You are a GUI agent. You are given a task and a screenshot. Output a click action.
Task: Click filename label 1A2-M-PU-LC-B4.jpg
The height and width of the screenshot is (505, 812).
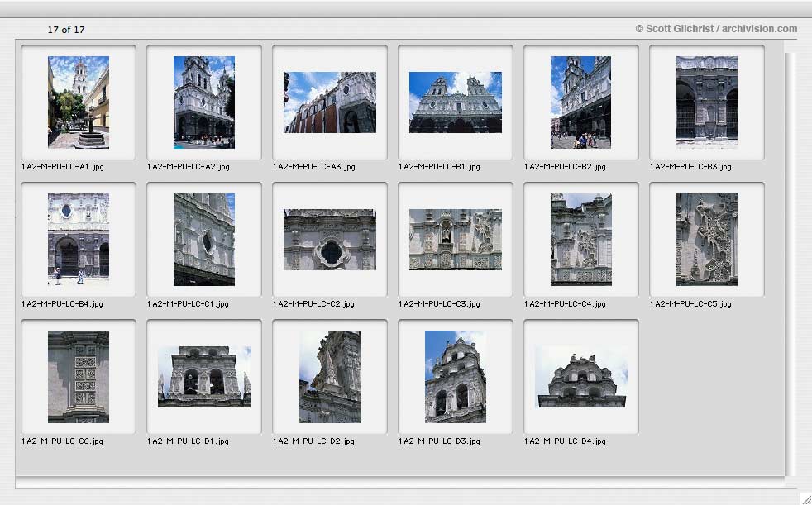point(63,303)
